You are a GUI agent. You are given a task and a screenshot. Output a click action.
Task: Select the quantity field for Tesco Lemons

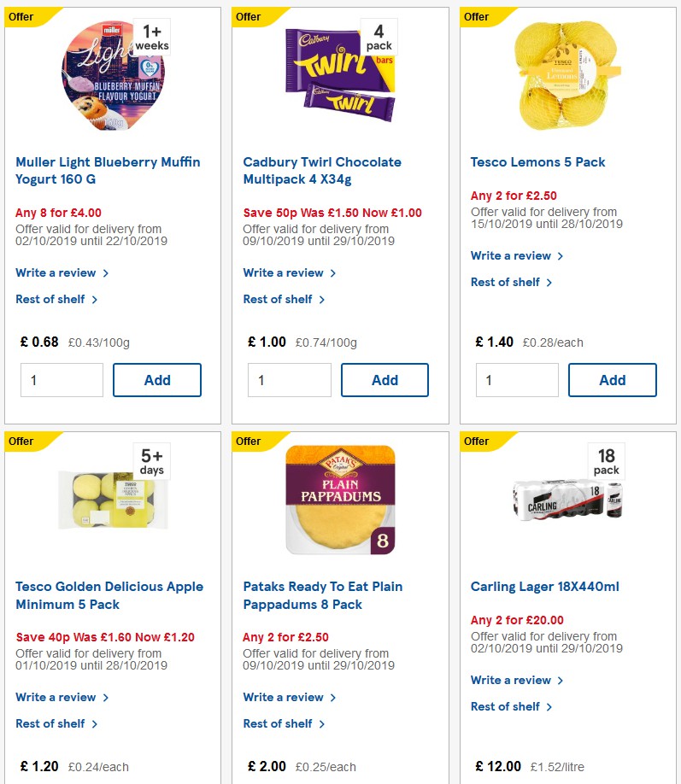pos(516,379)
